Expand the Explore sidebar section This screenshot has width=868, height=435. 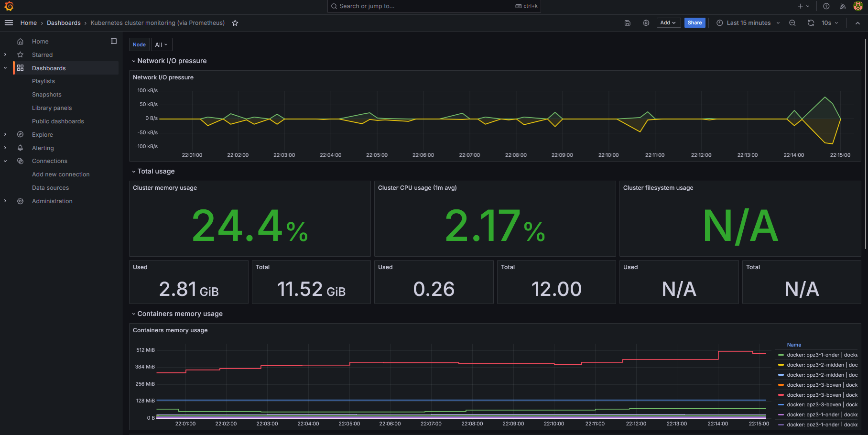(x=5, y=135)
